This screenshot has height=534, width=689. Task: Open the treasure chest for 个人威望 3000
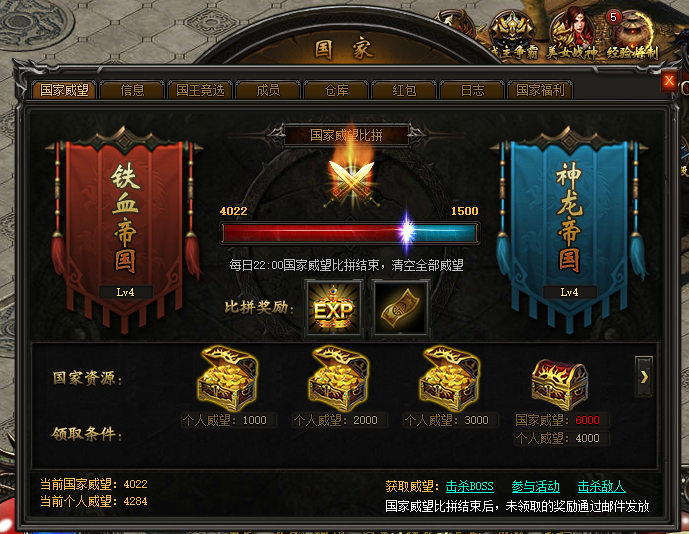click(449, 378)
